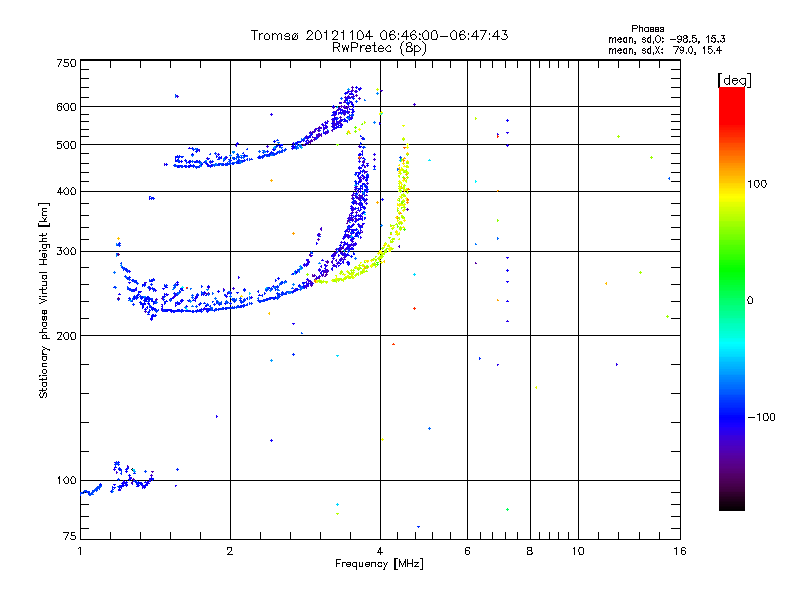This screenshot has width=800, height=600.
Task: Click the x-axis tick label '1'
Action: coord(80,551)
